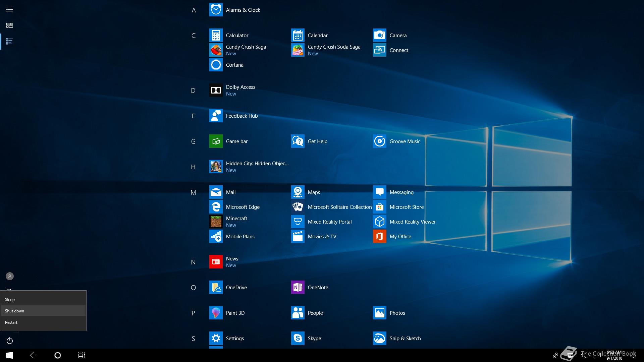Image resolution: width=644 pixels, height=362 pixels.
Task: Expand the hamburger navigation menu
Action: [10, 9]
